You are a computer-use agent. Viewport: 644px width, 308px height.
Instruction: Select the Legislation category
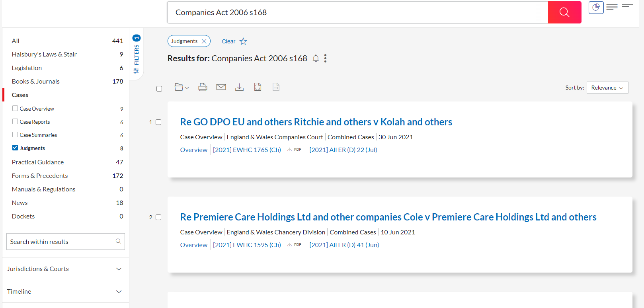tap(27, 68)
